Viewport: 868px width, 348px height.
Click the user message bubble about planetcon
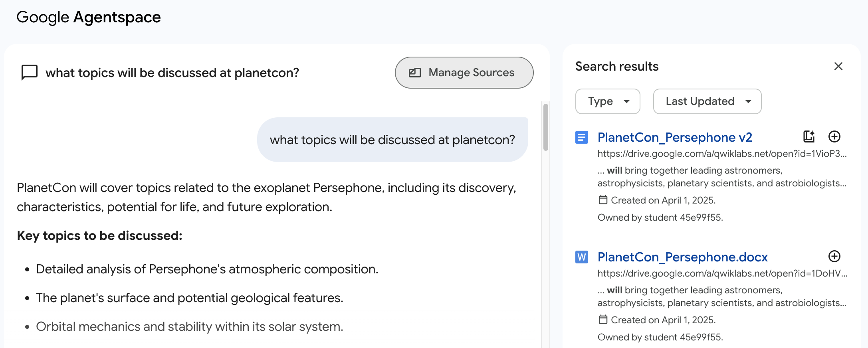pyautogui.click(x=392, y=140)
